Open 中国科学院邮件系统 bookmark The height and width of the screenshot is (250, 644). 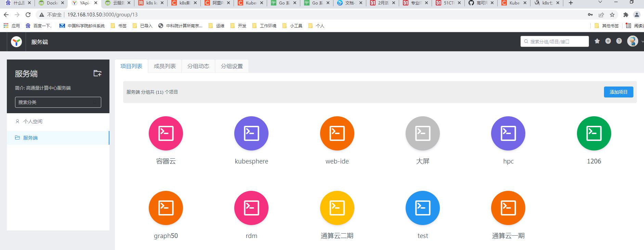coord(82,26)
